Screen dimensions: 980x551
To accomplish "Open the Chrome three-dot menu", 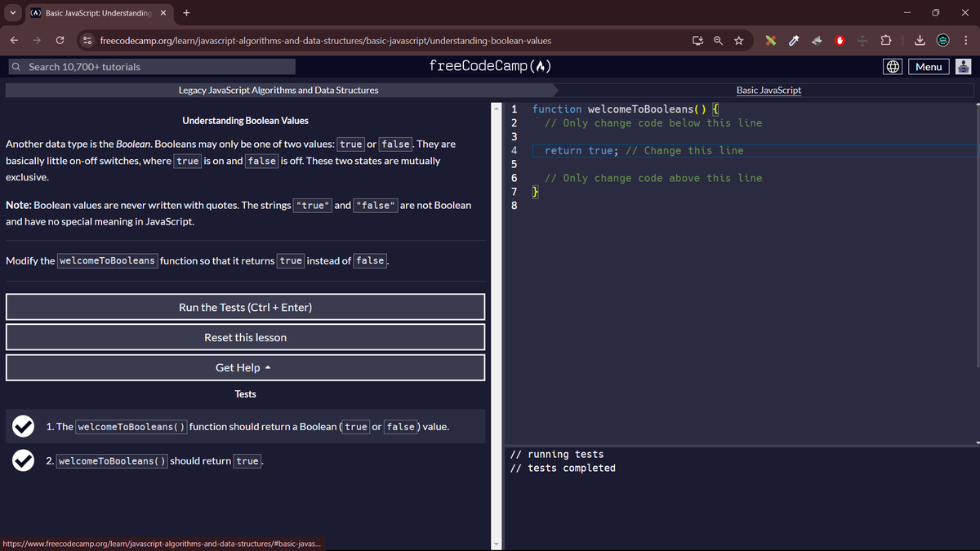I will (x=965, y=40).
